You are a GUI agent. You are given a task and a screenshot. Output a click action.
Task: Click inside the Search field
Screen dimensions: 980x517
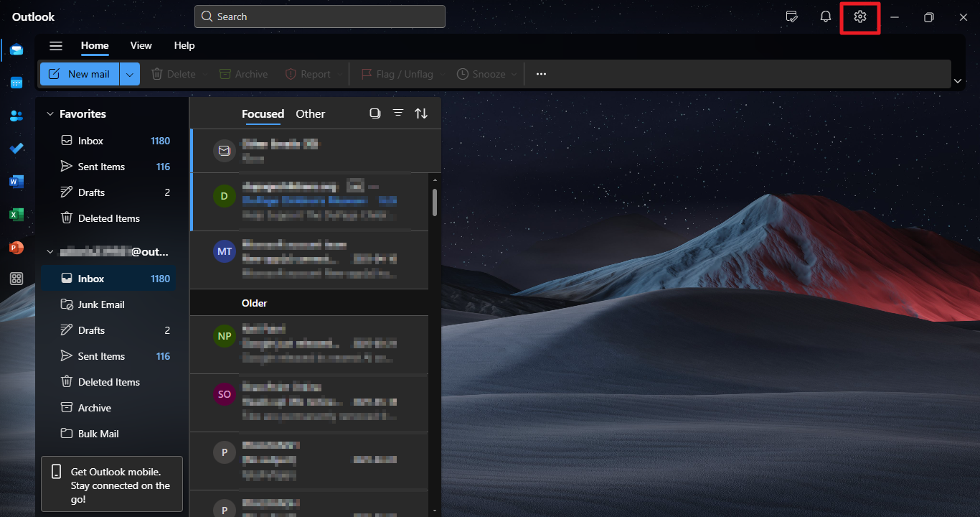click(x=319, y=16)
